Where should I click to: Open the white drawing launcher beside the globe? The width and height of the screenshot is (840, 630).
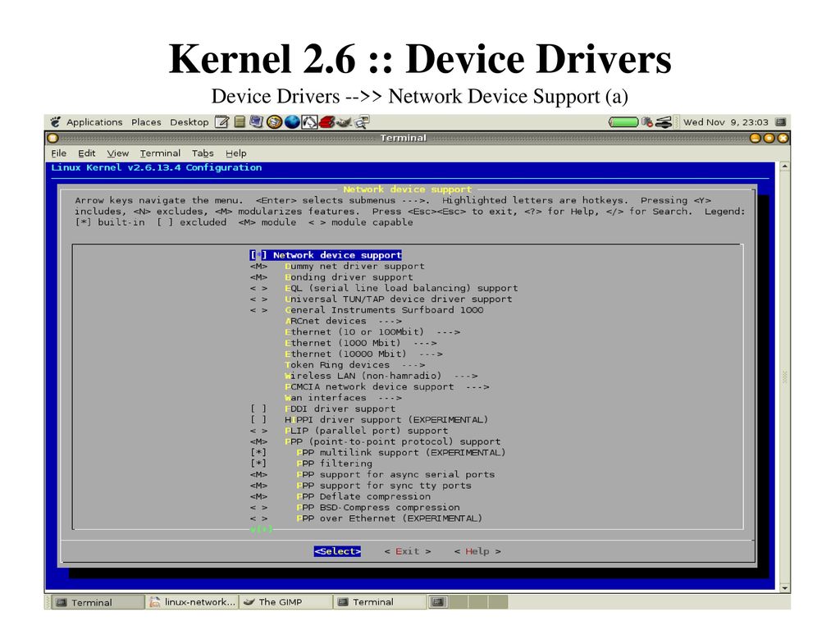click(x=309, y=122)
